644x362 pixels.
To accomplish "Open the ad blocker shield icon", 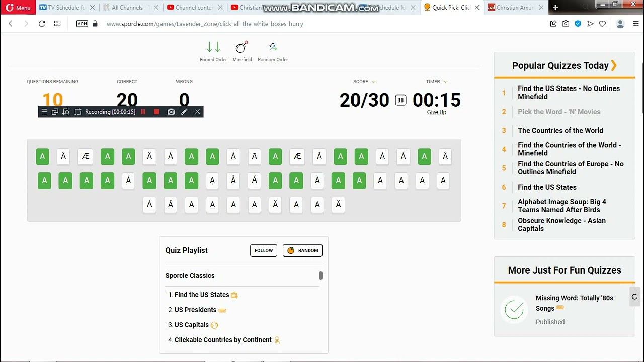I will (x=578, y=24).
